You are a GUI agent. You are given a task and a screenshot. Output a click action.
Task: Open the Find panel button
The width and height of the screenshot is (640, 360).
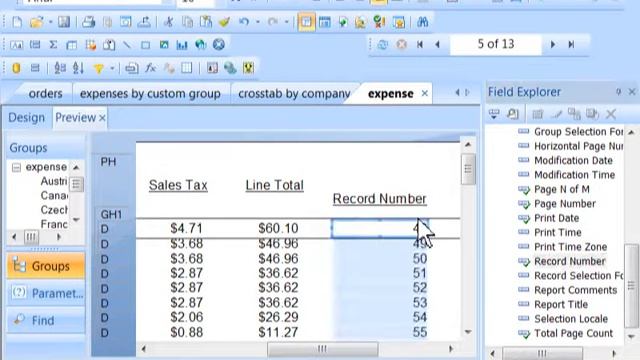[x=46, y=320]
